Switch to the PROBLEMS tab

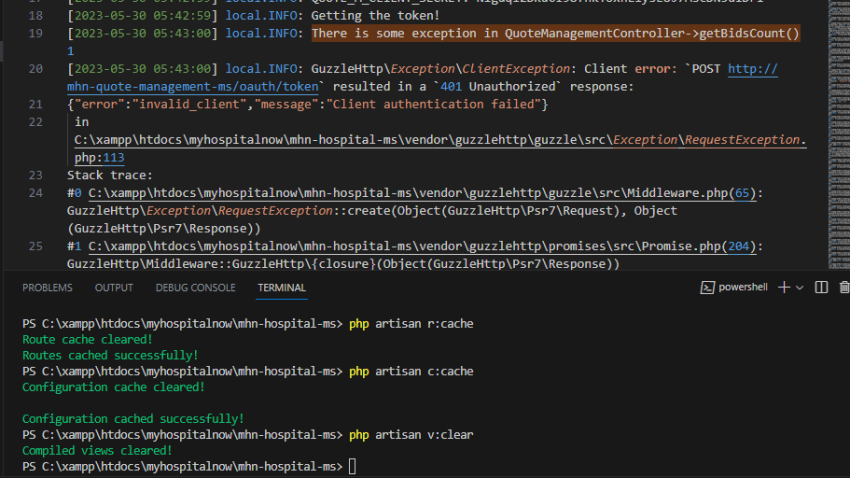point(47,288)
